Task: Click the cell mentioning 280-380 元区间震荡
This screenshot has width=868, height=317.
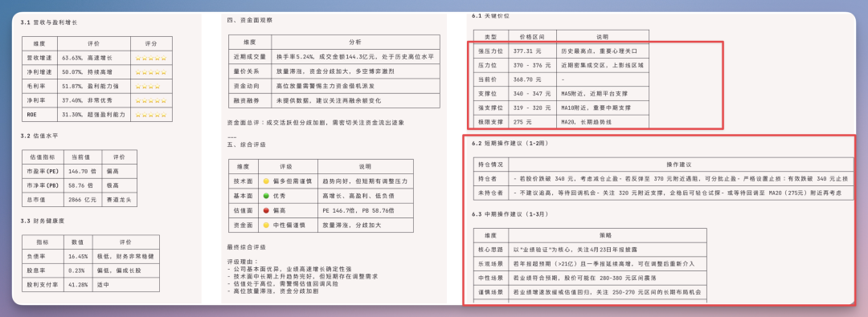Action: (x=608, y=278)
